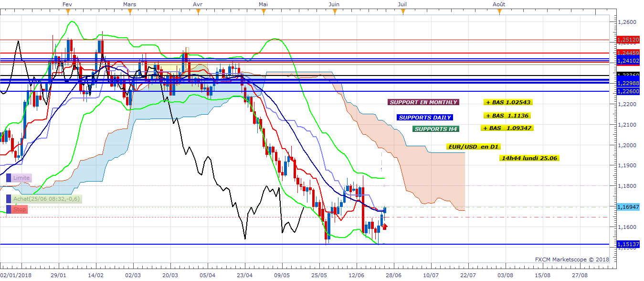
Task: Select the blue SUPPORTS DAILY annotation
Action: 424,118
